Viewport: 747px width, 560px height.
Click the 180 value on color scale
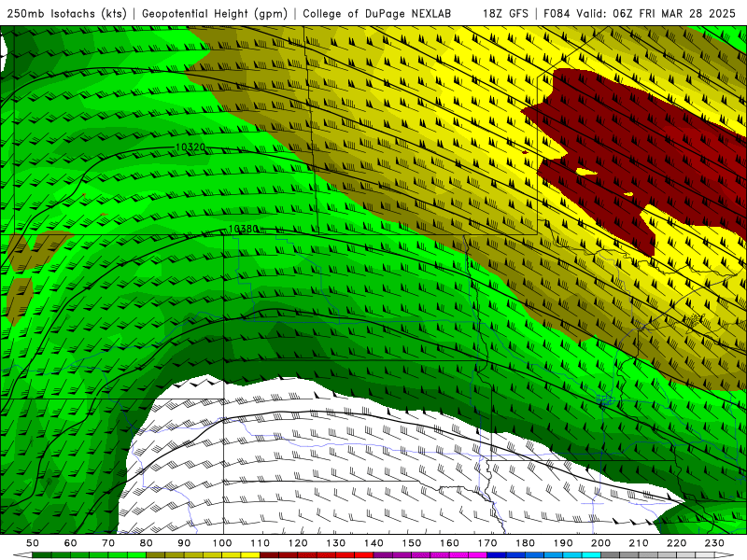[x=525, y=543]
